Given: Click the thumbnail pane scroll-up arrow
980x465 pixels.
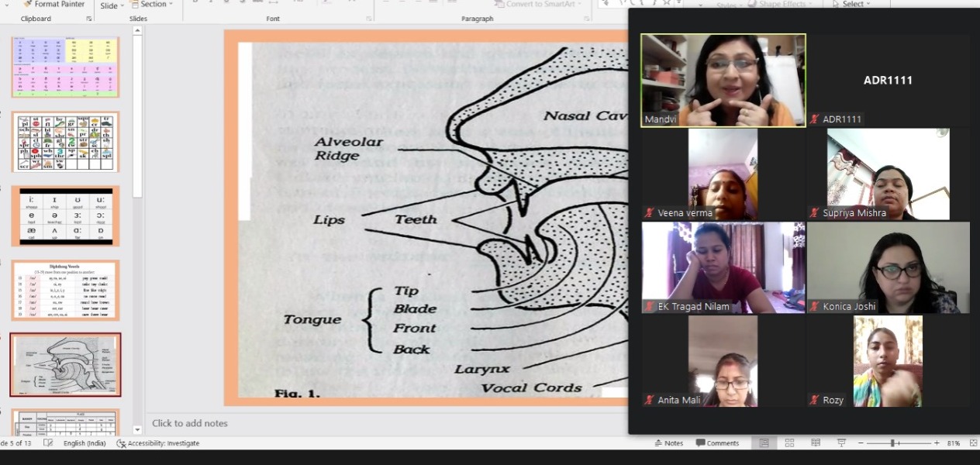Looking at the screenshot, I should (x=137, y=31).
